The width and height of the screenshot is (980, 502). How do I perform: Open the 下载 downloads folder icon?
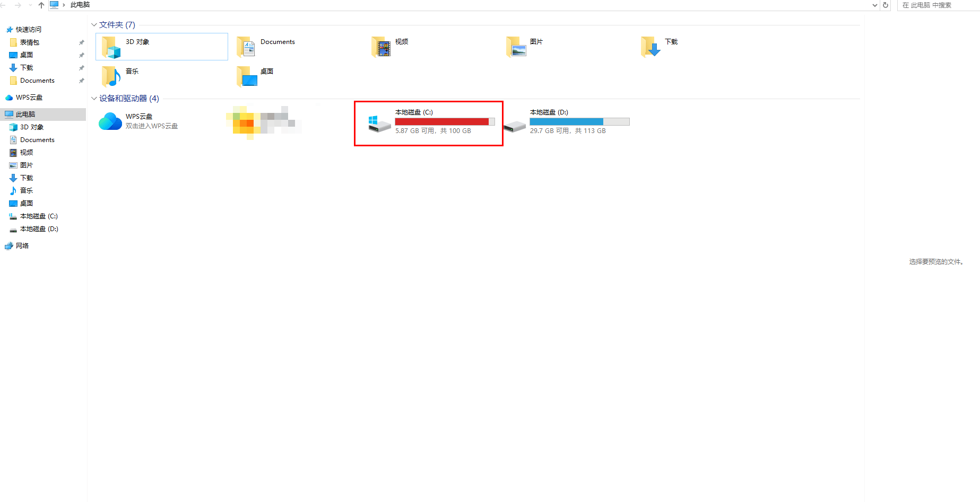[x=651, y=47]
